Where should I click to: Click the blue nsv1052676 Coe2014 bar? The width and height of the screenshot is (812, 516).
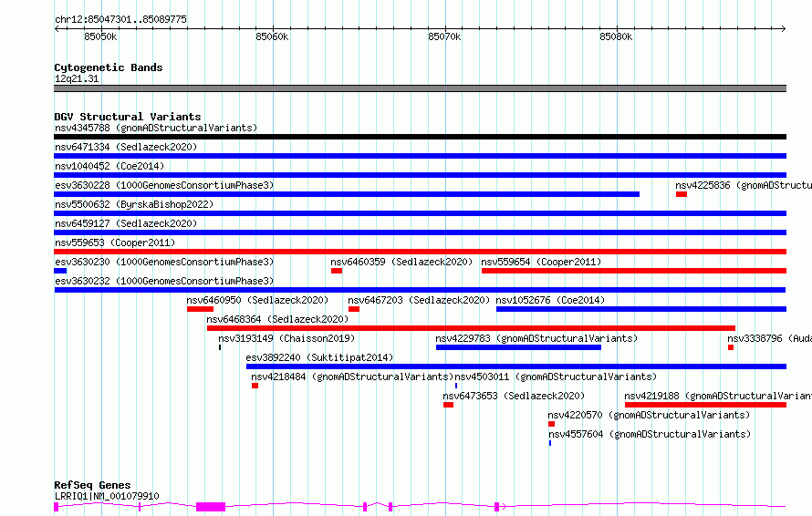641,309
